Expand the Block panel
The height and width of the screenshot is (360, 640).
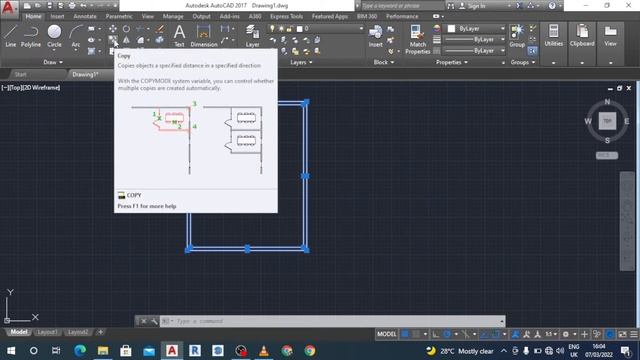384,62
